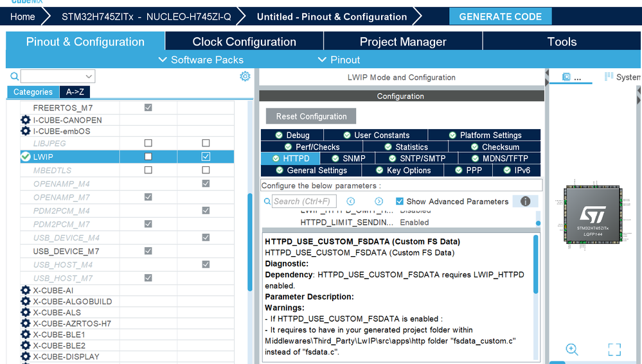
Task: Enable LIBJPEG for the first core
Action: [148, 143]
